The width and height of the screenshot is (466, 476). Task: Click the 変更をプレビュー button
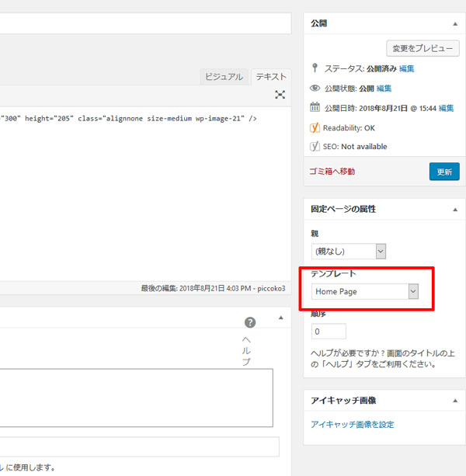click(423, 48)
